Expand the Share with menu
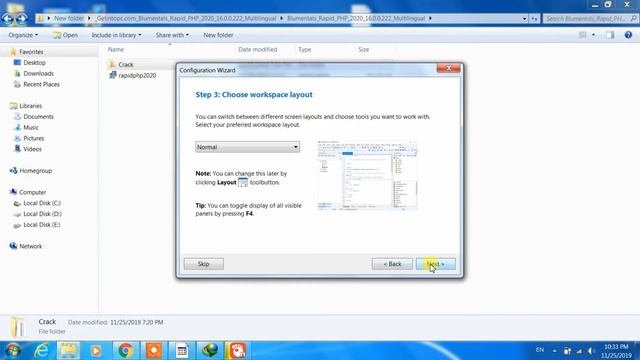640x360 pixels. (x=172, y=35)
